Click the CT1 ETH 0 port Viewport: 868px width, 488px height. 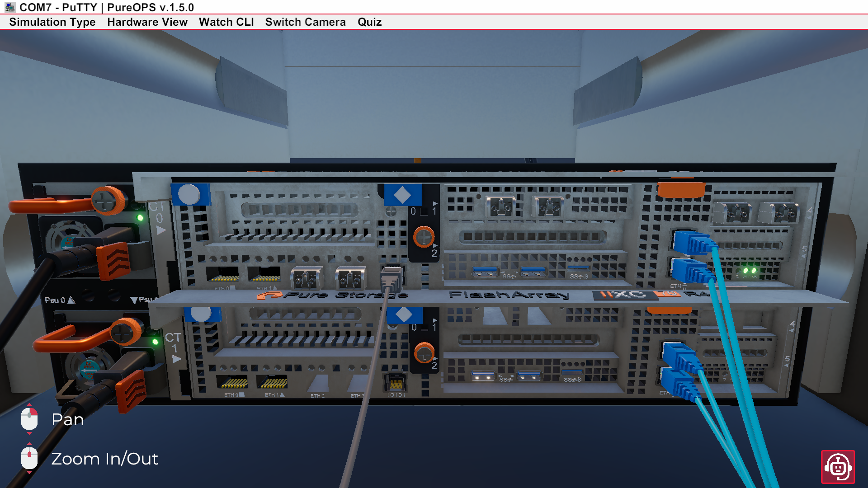232,382
